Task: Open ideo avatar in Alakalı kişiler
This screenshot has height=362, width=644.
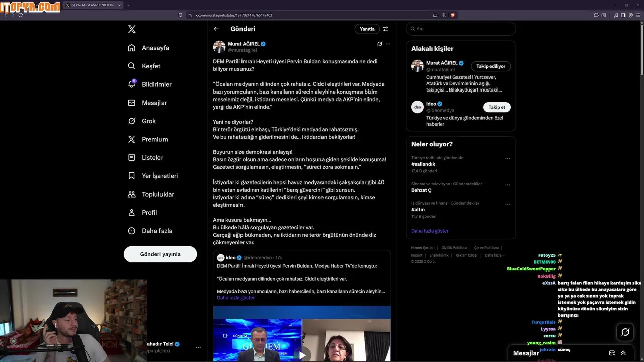Action: tap(417, 107)
